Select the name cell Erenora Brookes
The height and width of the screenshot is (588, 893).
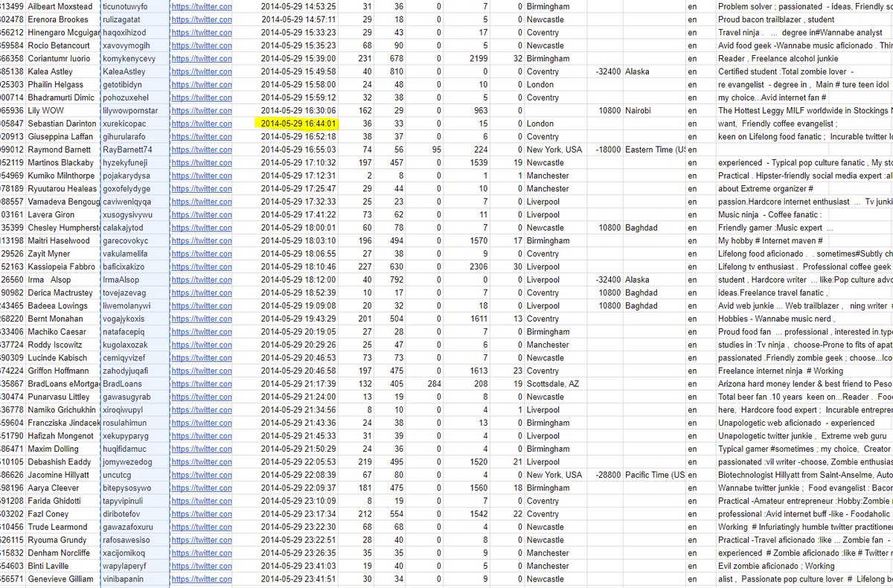[58, 19]
